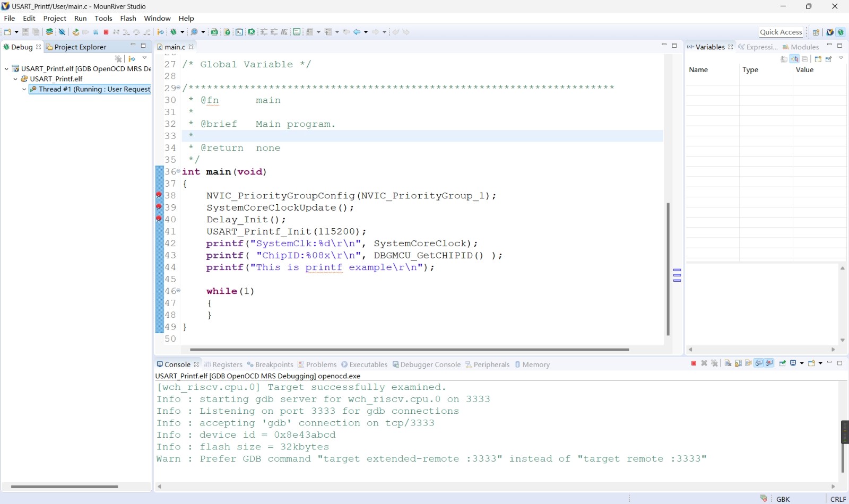
Task: Open the Debugger Console tab
Action: coord(427,364)
